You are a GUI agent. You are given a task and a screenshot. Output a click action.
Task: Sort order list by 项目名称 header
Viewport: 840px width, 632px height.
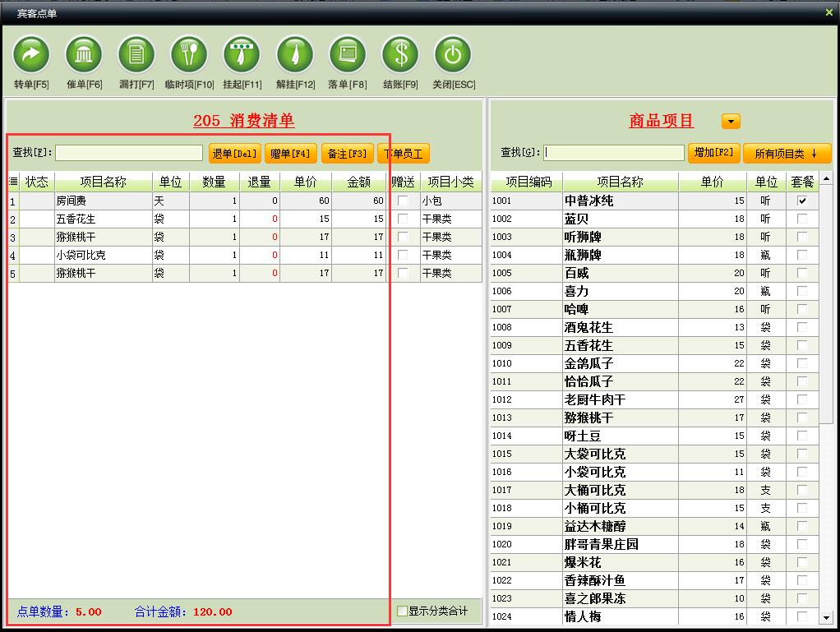click(x=104, y=182)
